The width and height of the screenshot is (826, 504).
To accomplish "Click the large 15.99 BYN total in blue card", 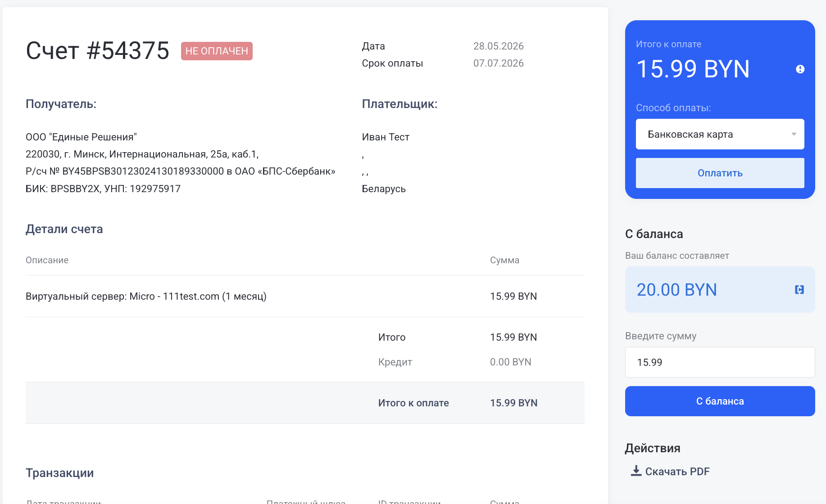I will pos(693,69).
